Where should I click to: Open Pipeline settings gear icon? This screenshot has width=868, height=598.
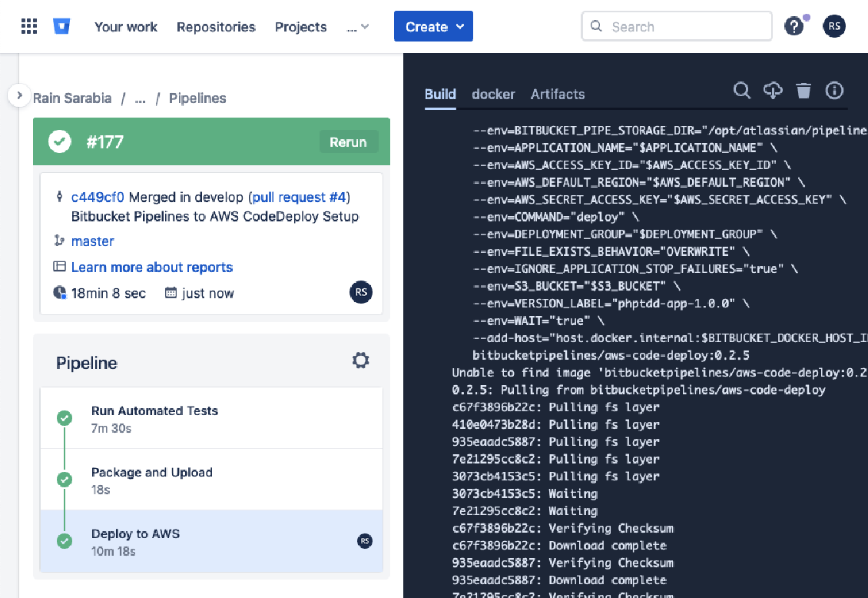[360, 360]
